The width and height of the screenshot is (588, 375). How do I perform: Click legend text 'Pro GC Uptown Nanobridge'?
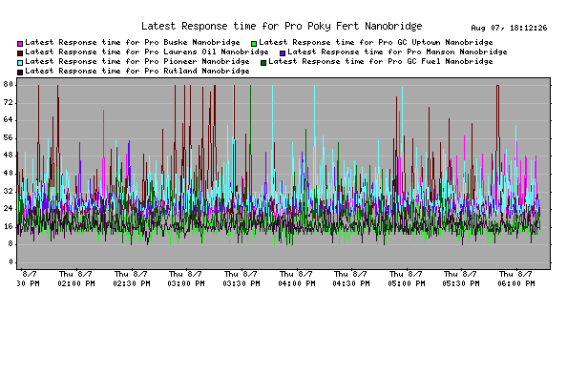[x=435, y=42]
